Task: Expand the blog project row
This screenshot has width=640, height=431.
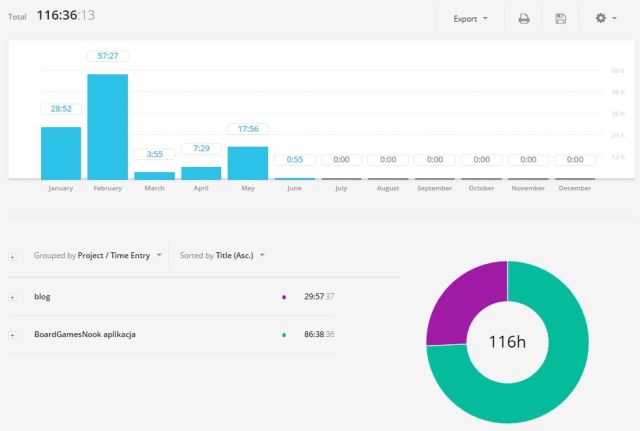Action: (x=12, y=297)
